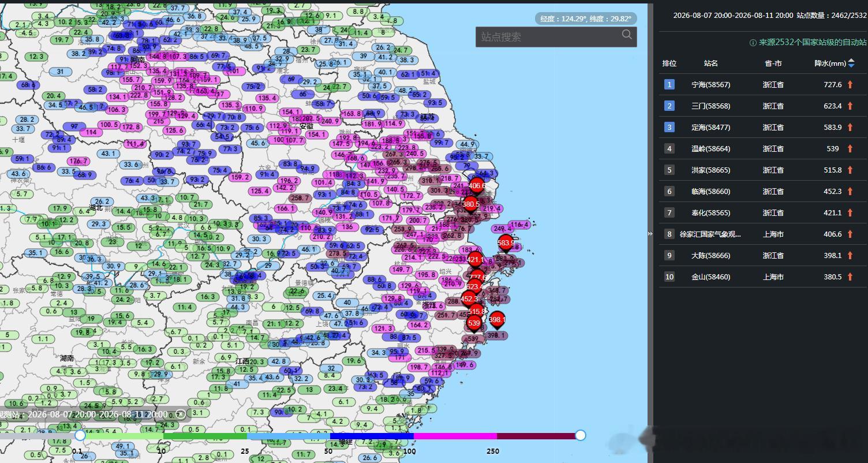This screenshot has width=868, height=463.
Task: Click the orange up arrow in the 三门 row
Action: tap(850, 106)
